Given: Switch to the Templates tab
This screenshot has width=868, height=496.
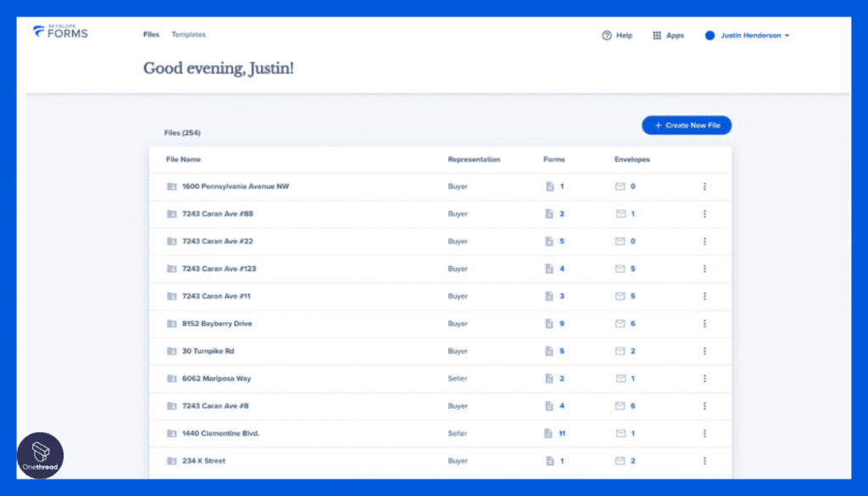Looking at the screenshot, I should pyautogui.click(x=188, y=34).
